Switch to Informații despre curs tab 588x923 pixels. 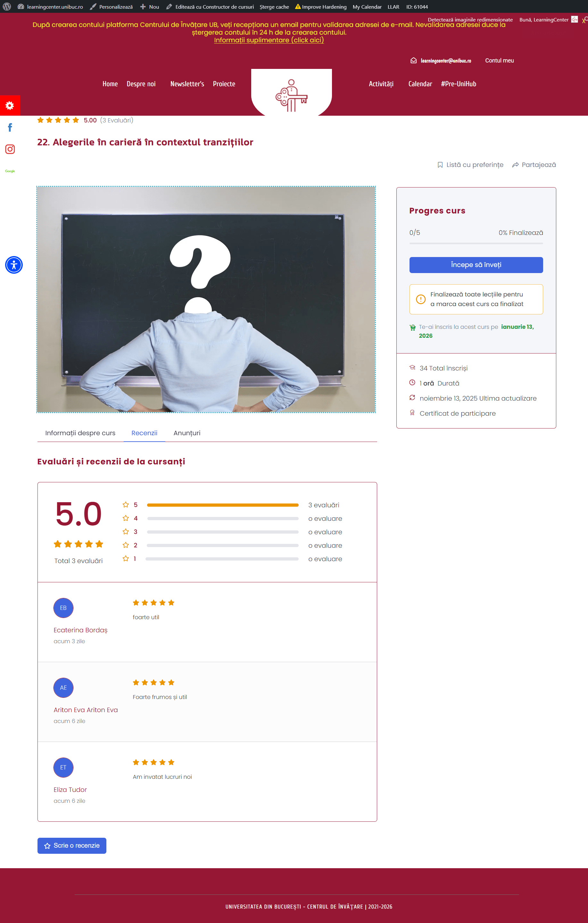click(80, 433)
